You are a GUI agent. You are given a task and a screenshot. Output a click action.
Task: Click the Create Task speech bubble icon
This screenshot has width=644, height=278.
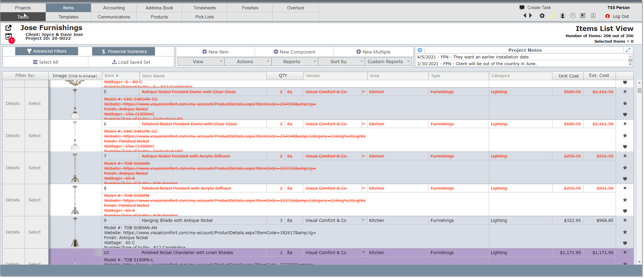(522, 8)
